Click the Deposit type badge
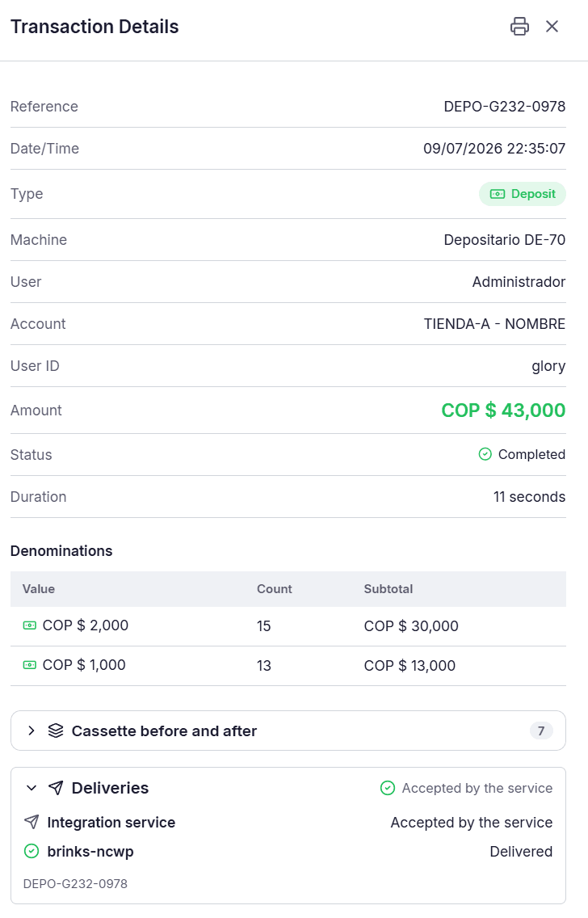This screenshot has width=588, height=918. click(523, 194)
